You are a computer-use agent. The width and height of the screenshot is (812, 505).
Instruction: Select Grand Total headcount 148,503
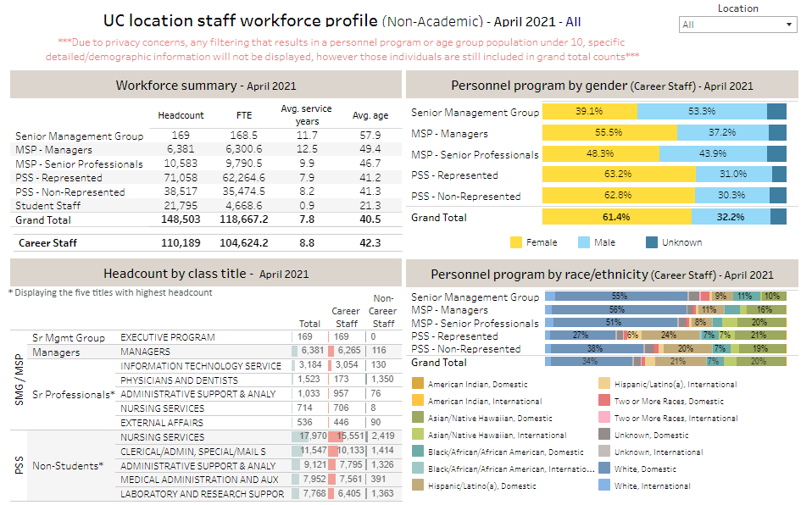tap(181, 219)
